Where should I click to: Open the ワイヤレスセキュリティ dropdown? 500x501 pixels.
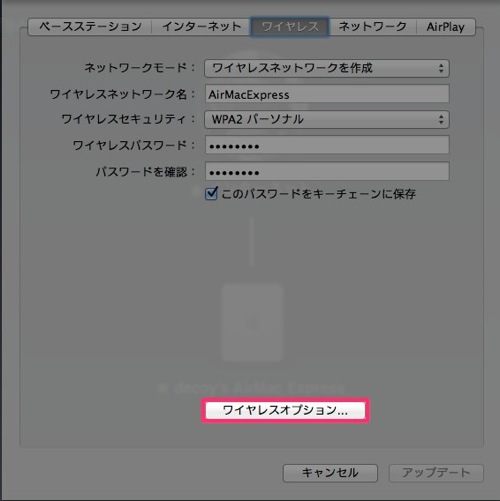coord(327,119)
